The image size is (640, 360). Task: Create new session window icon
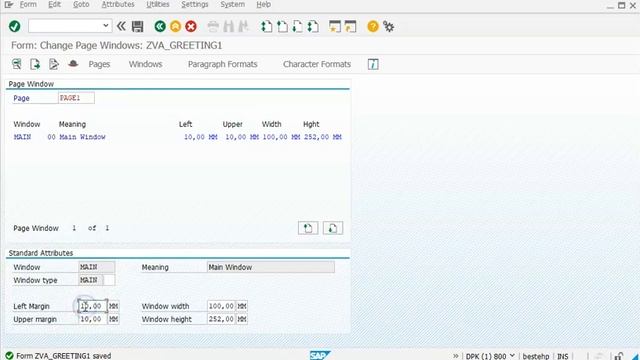(335, 27)
